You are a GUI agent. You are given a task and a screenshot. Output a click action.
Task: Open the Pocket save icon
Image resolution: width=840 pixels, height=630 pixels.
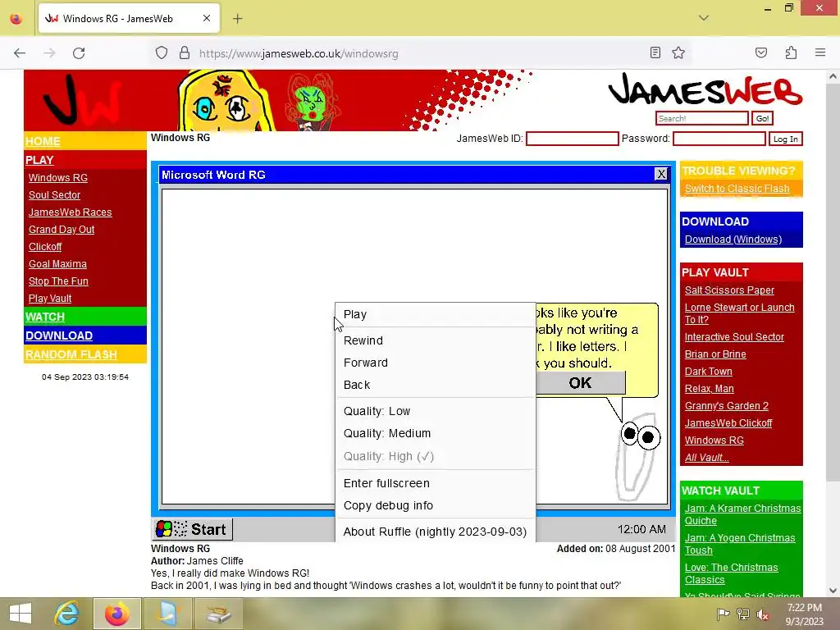click(x=760, y=52)
